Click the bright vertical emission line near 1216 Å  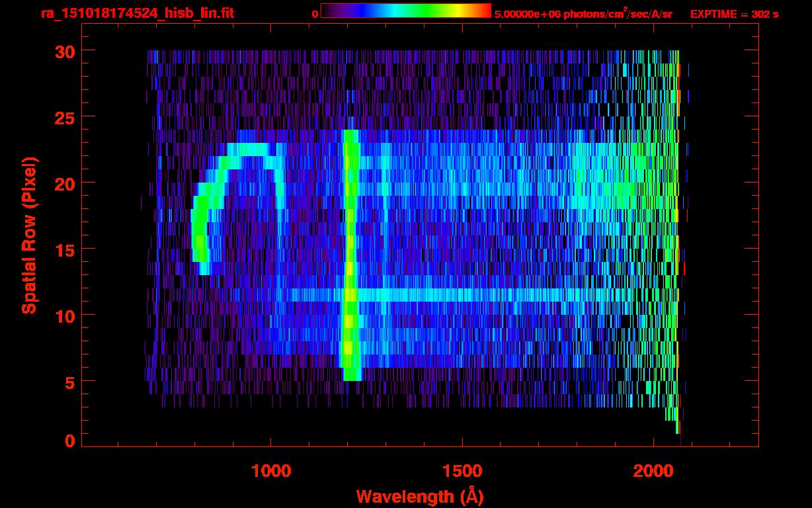(x=350, y=255)
